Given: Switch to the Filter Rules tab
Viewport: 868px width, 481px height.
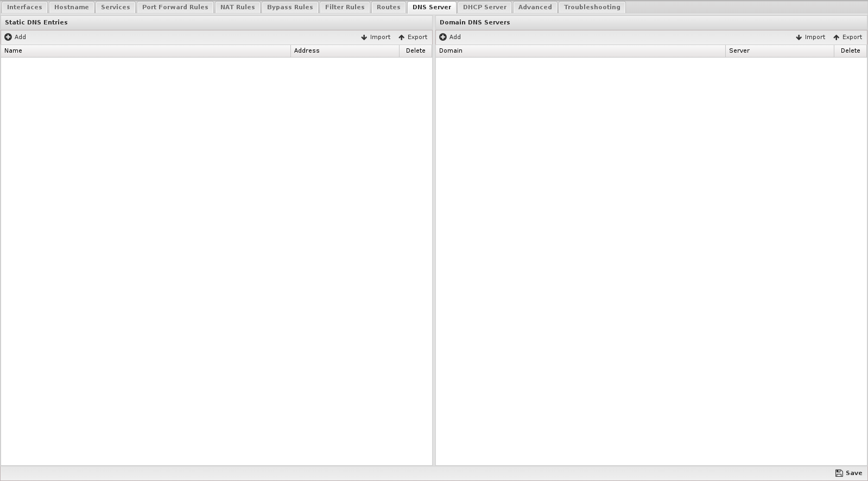Looking at the screenshot, I should [x=345, y=7].
